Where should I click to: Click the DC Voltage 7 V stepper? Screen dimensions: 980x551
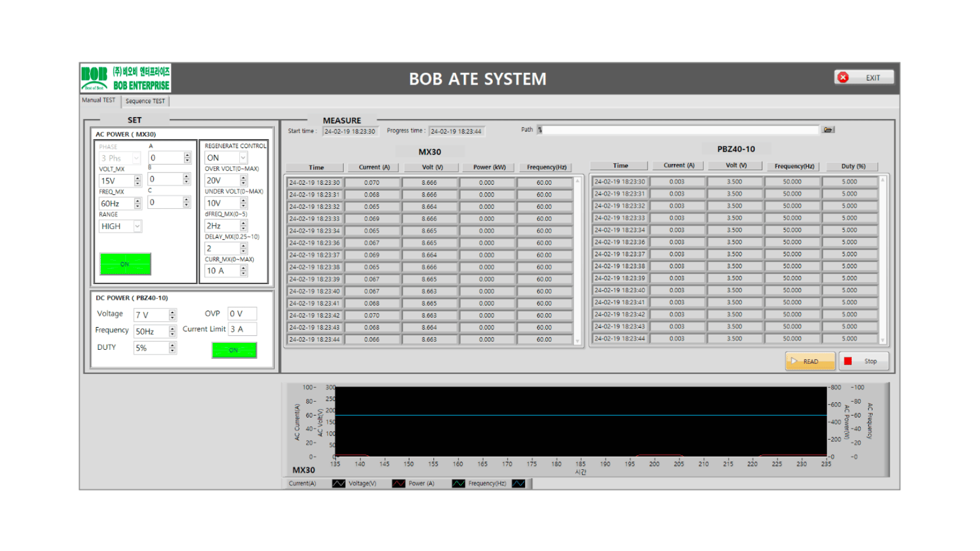coord(173,315)
